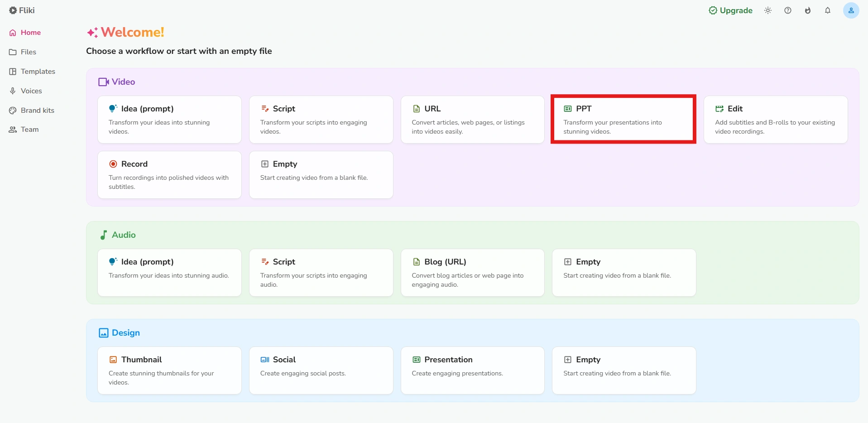Click the PPT slides icon
The height and width of the screenshot is (423, 868).
click(567, 109)
